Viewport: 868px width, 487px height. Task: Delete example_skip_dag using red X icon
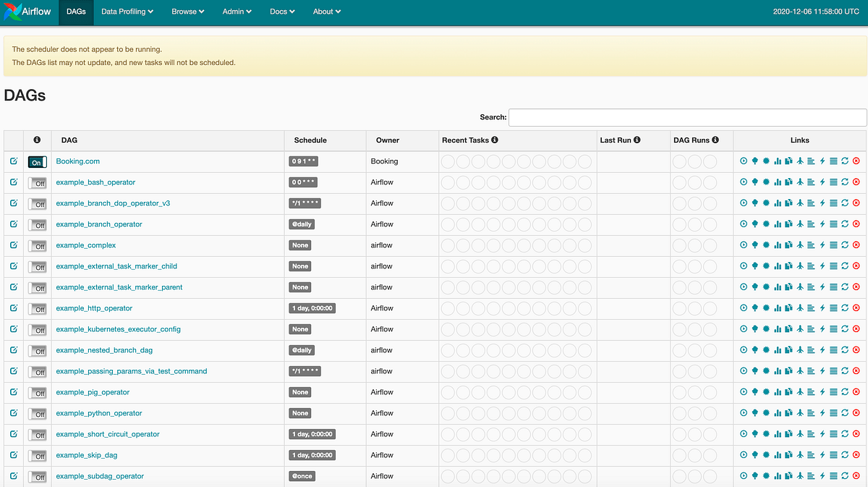[856, 454]
